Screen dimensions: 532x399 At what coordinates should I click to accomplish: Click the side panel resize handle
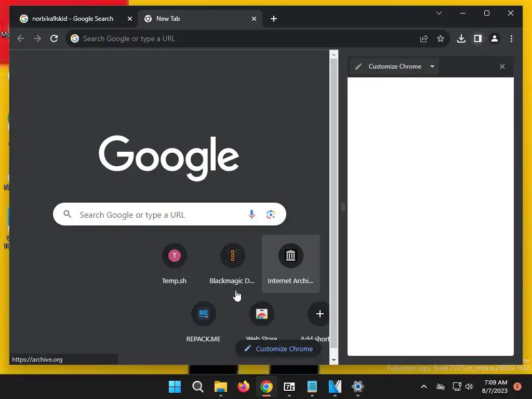point(343,207)
